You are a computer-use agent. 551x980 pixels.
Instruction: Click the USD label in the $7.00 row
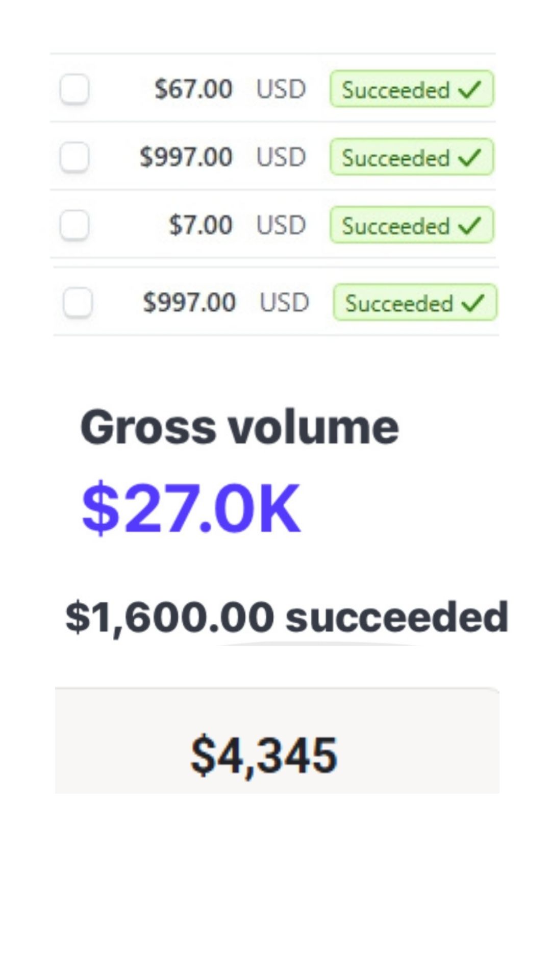pyautogui.click(x=281, y=225)
